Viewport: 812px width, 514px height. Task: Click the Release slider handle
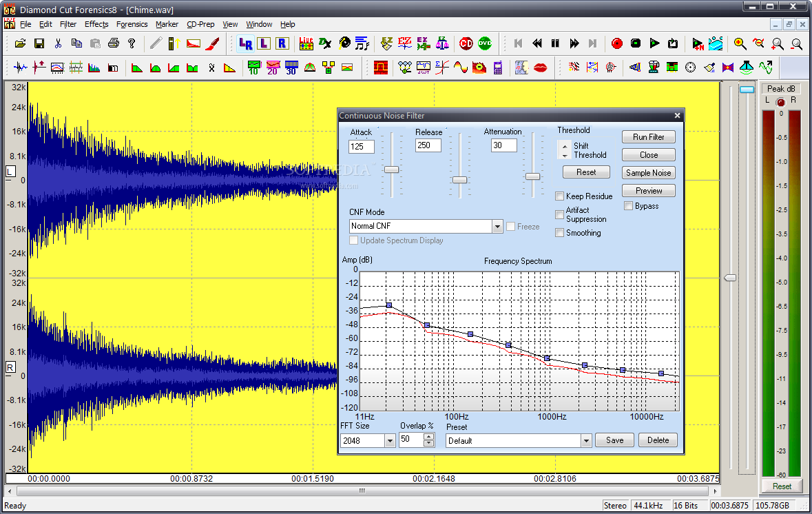pyautogui.click(x=459, y=180)
